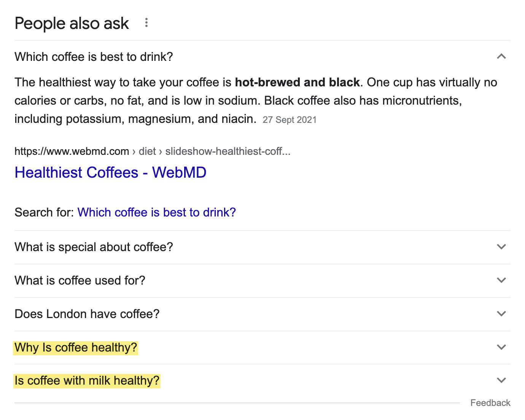Viewport: 525px width, 420px height.
Task: Select the question Does London have coffee?
Action: click(x=87, y=314)
